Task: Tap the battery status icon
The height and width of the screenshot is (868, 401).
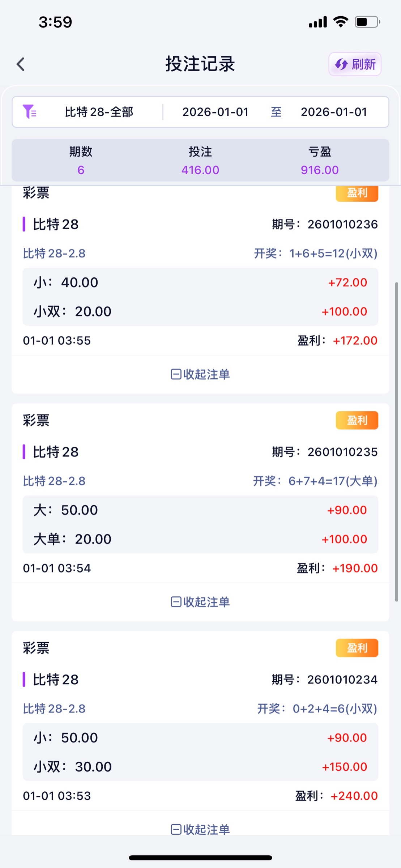Action: tap(367, 22)
